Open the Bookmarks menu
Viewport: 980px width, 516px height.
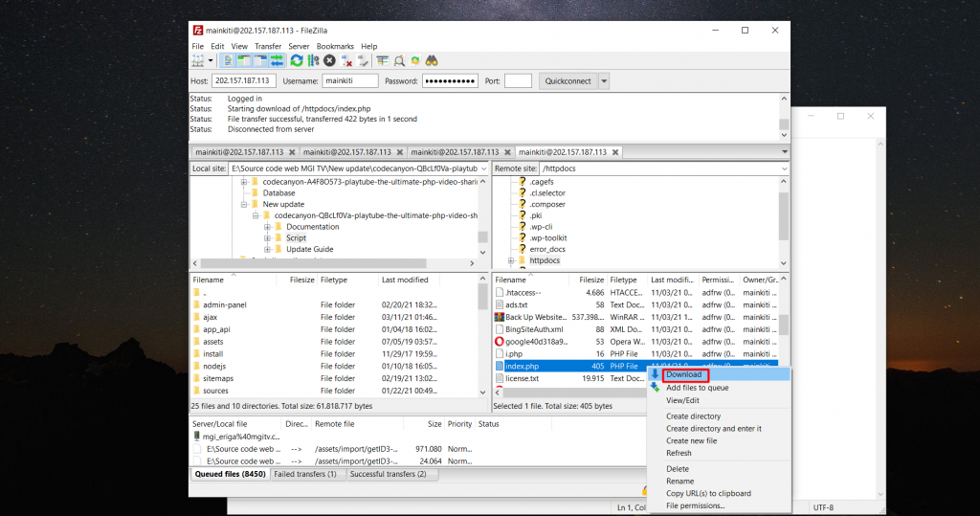pos(335,46)
